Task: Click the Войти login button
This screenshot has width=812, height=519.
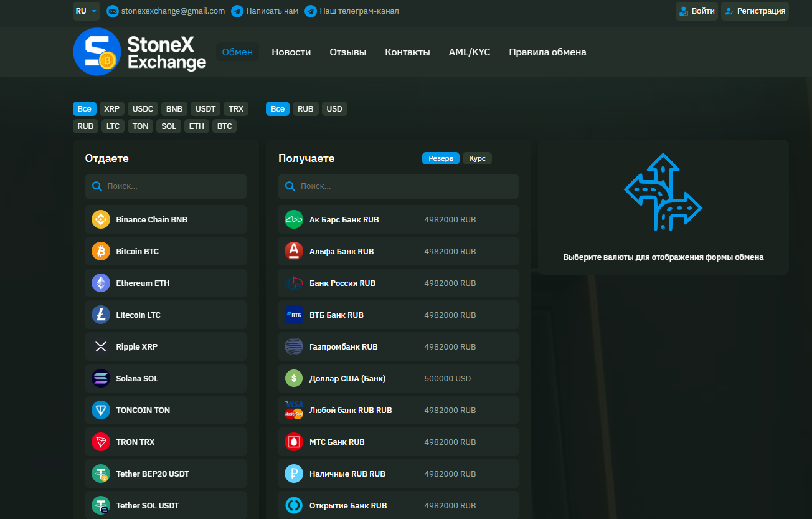Action: (x=697, y=11)
